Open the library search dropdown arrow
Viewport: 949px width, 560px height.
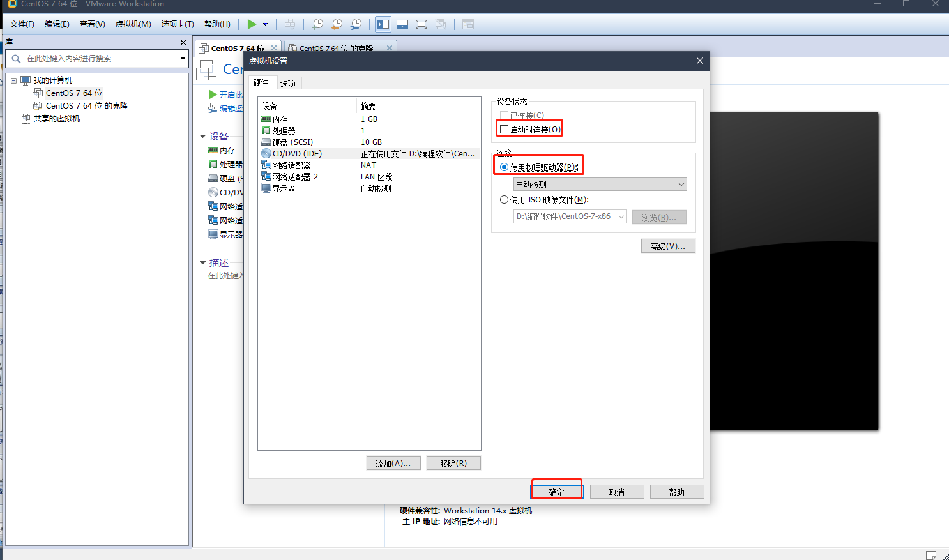coord(183,59)
